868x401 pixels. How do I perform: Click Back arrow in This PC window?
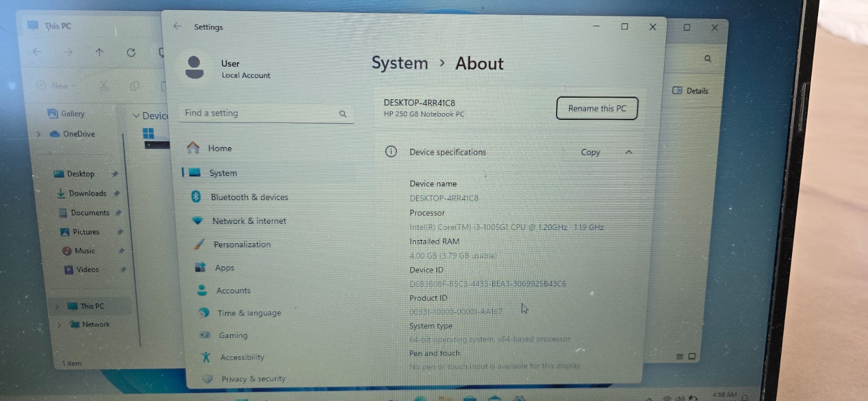point(37,52)
